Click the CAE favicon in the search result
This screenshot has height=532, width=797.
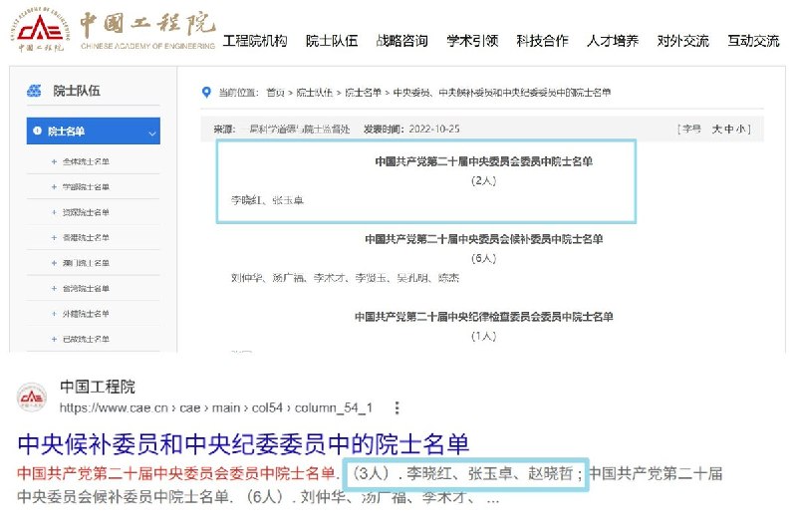32,398
